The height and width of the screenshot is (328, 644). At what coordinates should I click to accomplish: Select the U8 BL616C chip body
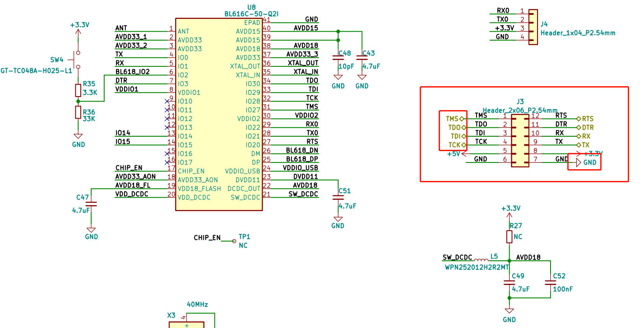click(x=219, y=114)
